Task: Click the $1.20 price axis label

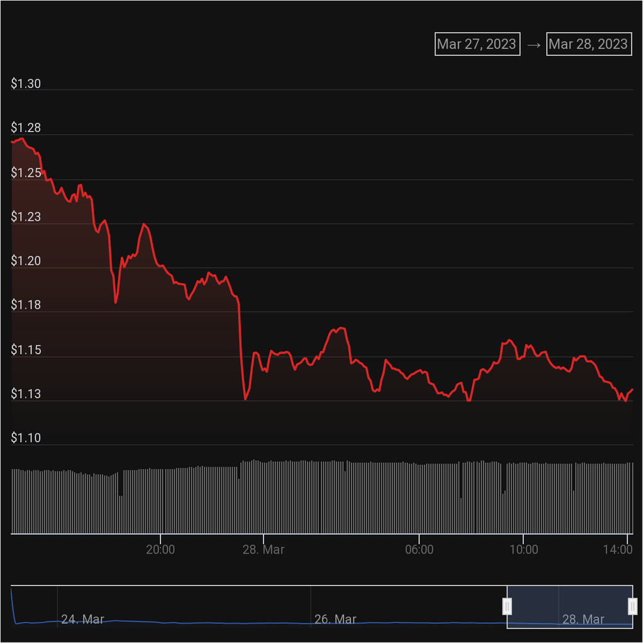Action: [26, 261]
